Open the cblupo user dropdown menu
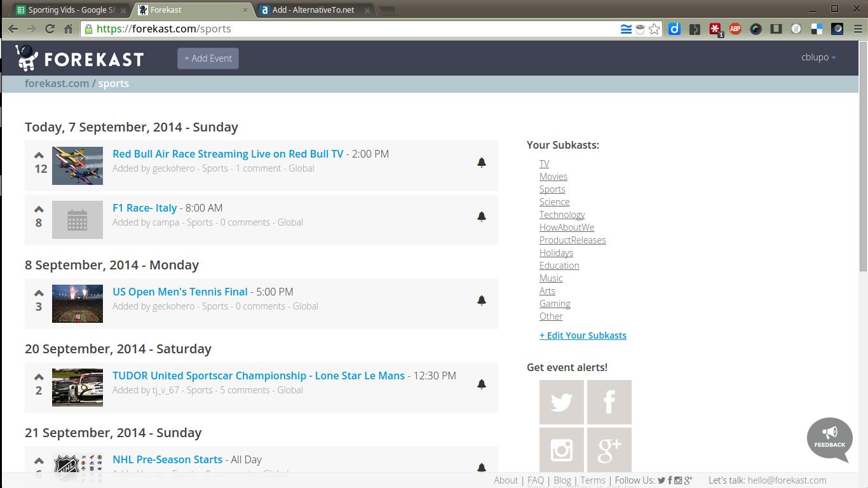Viewport: 868px width, 488px height. click(818, 57)
